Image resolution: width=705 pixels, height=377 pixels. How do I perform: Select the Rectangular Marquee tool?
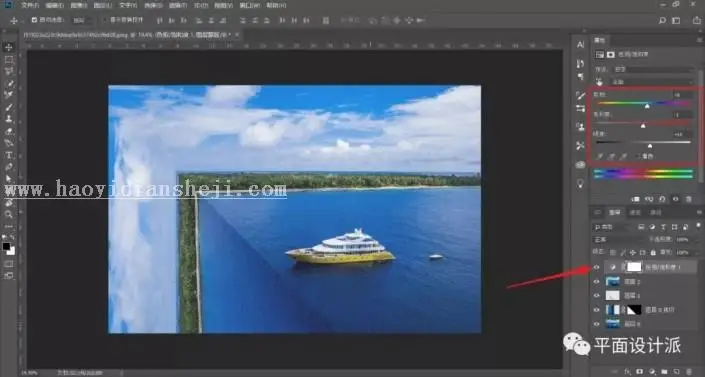(x=9, y=59)
